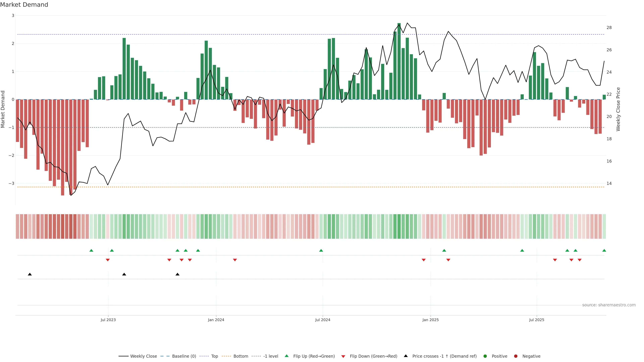Click the first black price-cross triangle marker
644x362 pixels.
pyautogui.click(x=30, y=274)
